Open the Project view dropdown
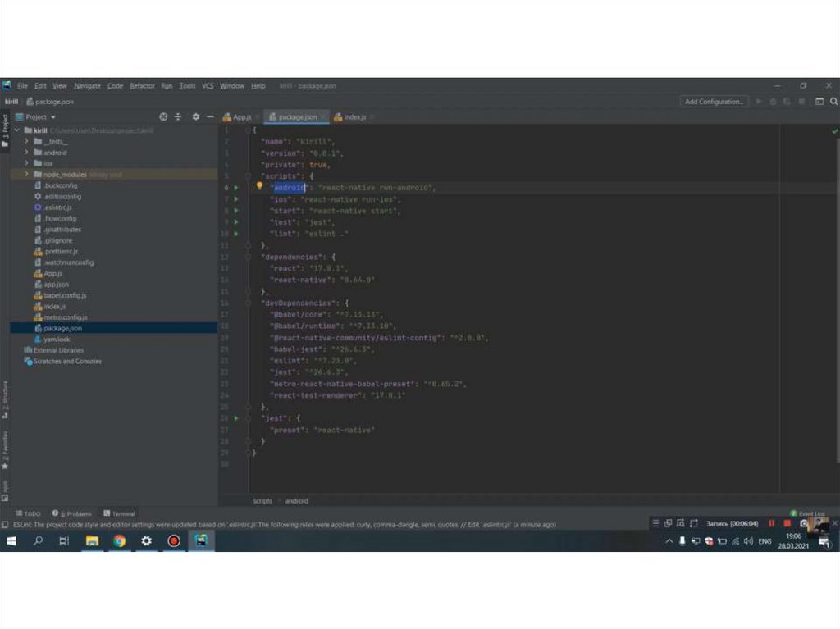Viewport: 840px width, 629px height. click(x=41, y=117)
